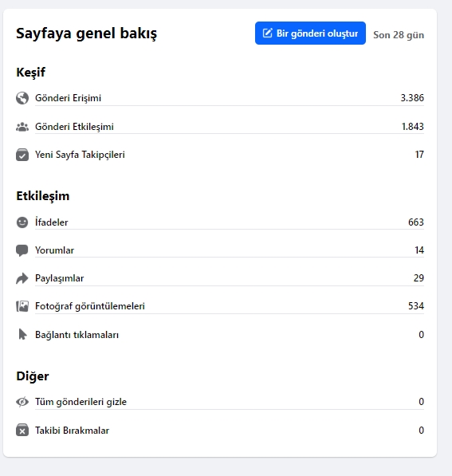Click the X icon for Takibi Bırakmalar
This screenshot has width=452, height=476.
(x=22, y=431)
